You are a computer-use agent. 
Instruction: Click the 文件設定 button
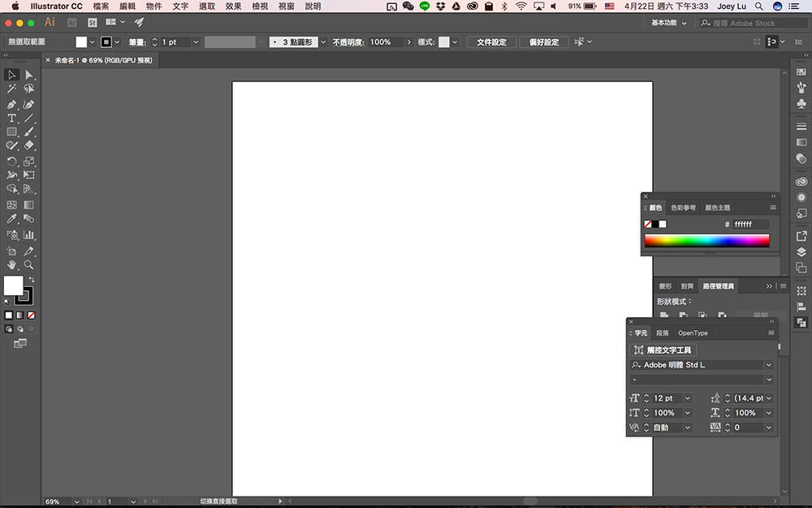[491, 42]
